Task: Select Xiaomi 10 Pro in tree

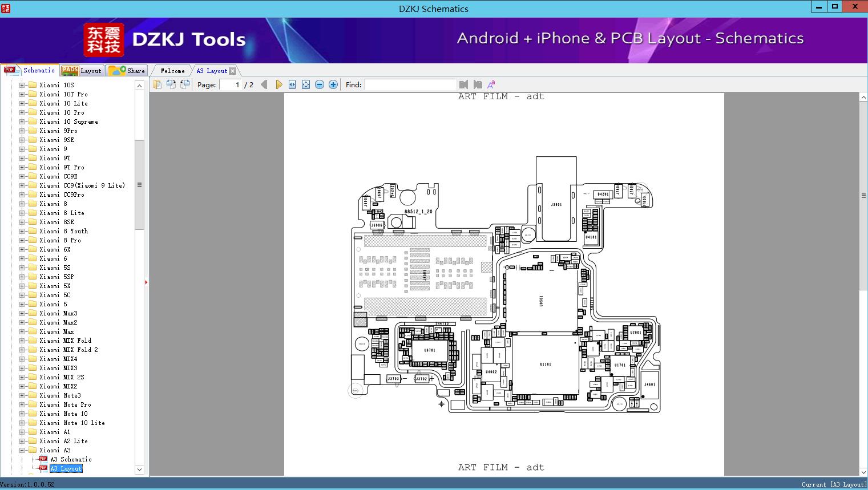Action: pyautogui.click(x=62, y=112)
